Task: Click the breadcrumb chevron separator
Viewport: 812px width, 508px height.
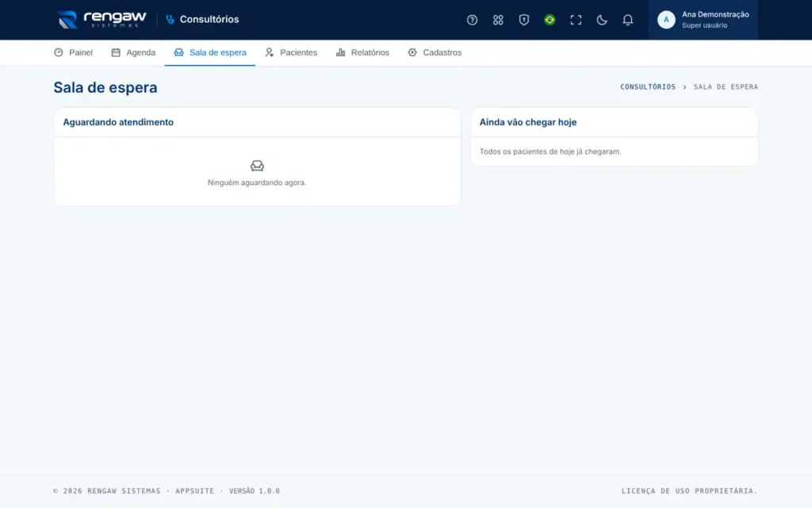Action: (x=684, y=87)
